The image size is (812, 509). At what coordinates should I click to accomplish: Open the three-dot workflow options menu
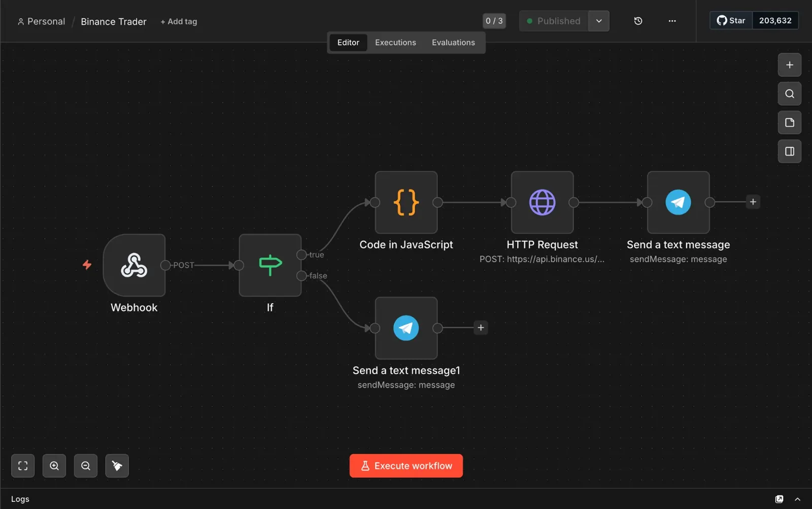tap(672, 21)
